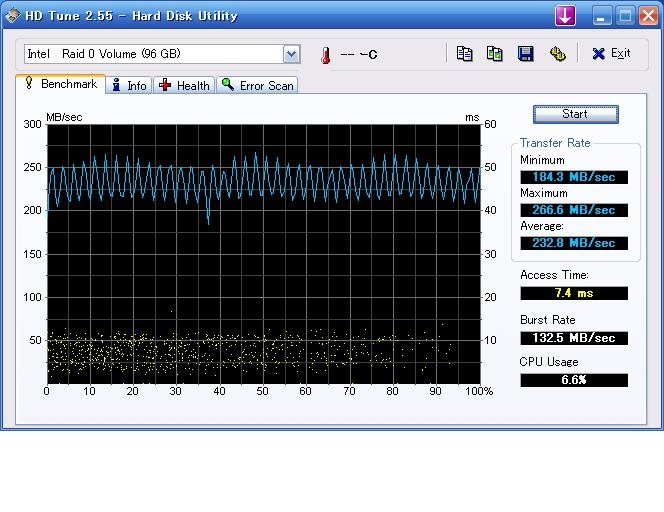Open the options settings icon
The width and height of the screenshot is (664, 512).
(557, 54)
